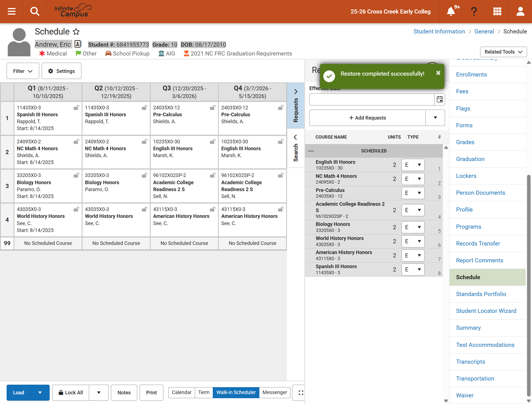
Task: Open notifications bell icon
Action: point(451,11)
